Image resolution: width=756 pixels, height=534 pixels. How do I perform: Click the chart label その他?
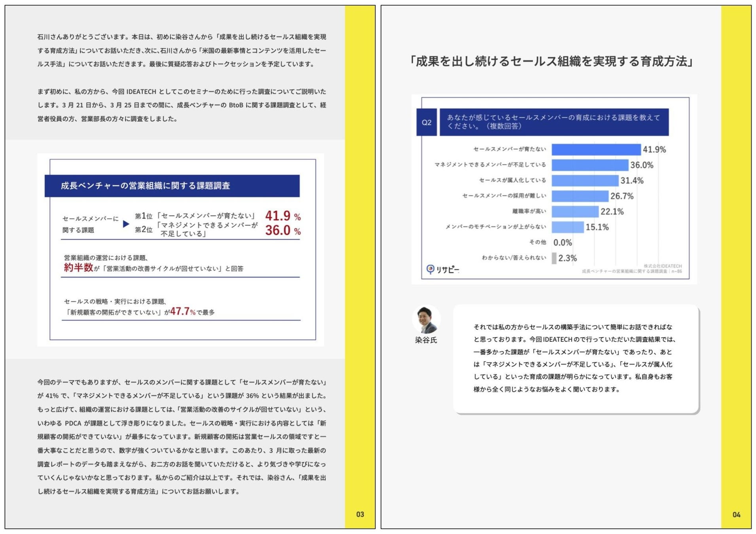pyautogui.click(x=538, y=242)
